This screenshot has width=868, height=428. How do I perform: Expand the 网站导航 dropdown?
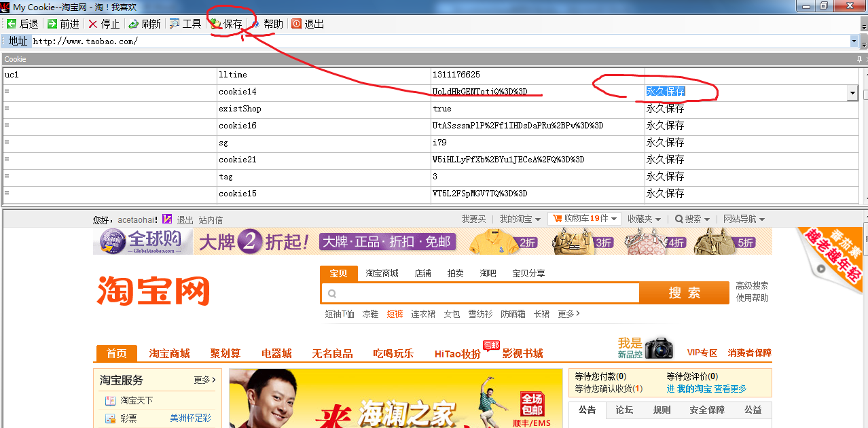(x=744, y=219)
